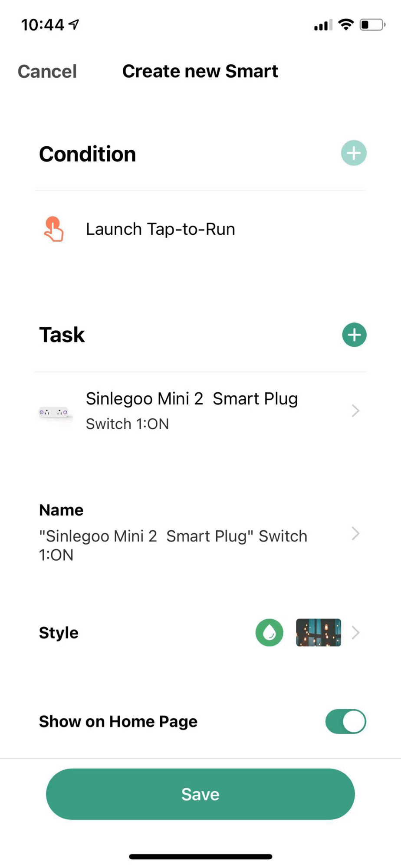Open Name editing via its chevron
This screenshot has width=401, height=868.
coord(355,534)
